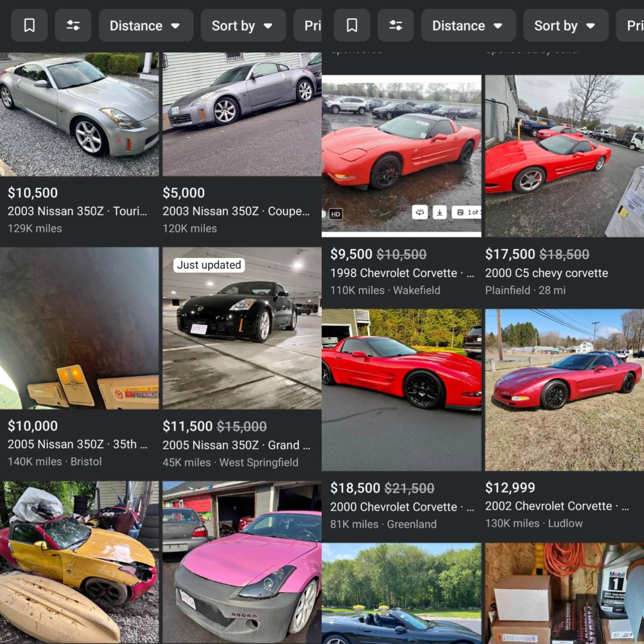Click the 360 view icon on Corvette photo
This screenshot has height=644, width=644.
coord(420,212)
